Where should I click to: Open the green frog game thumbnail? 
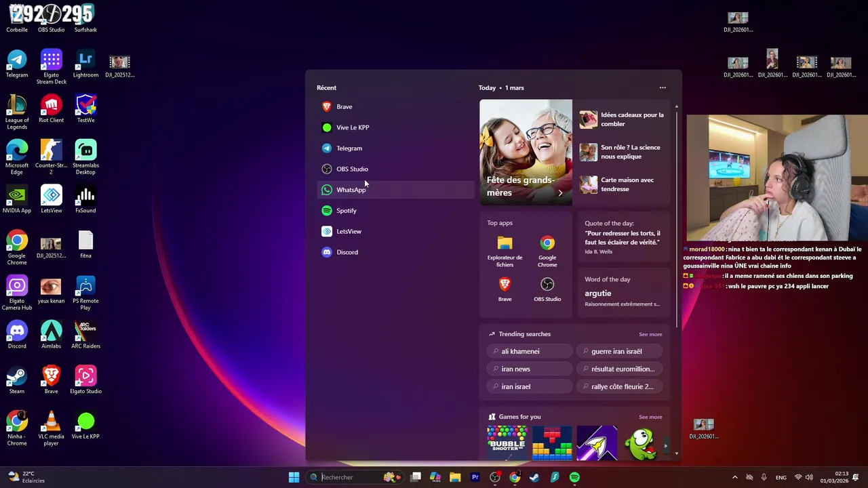642,443
